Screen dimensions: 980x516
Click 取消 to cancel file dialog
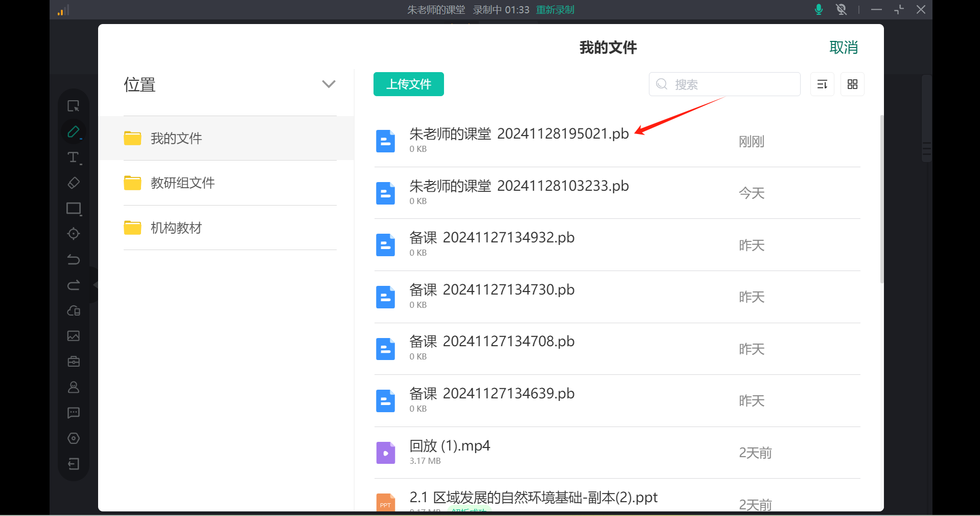pos(844,48)
